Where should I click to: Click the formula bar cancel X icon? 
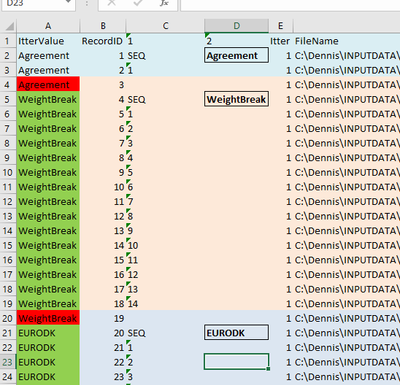click(x=112, y=3)
